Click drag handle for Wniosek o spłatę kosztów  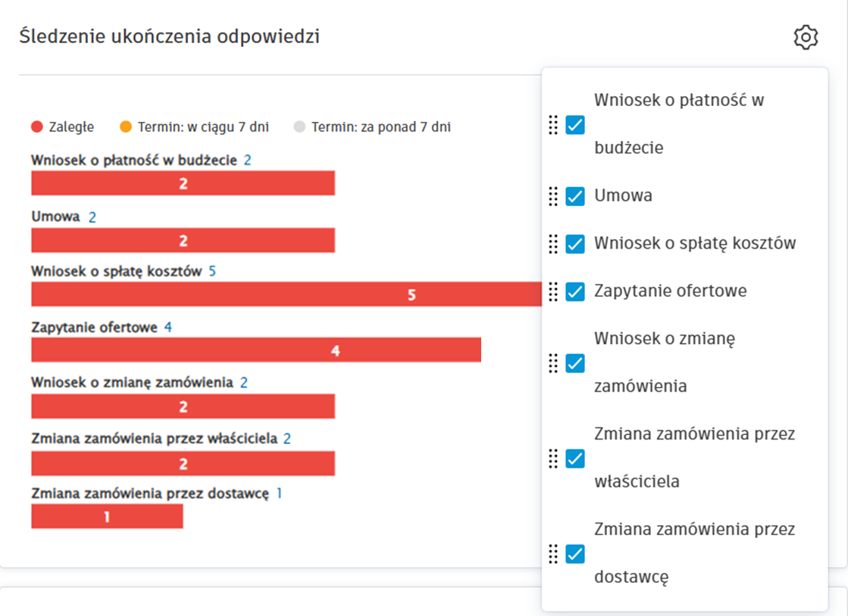pos(553,244)
